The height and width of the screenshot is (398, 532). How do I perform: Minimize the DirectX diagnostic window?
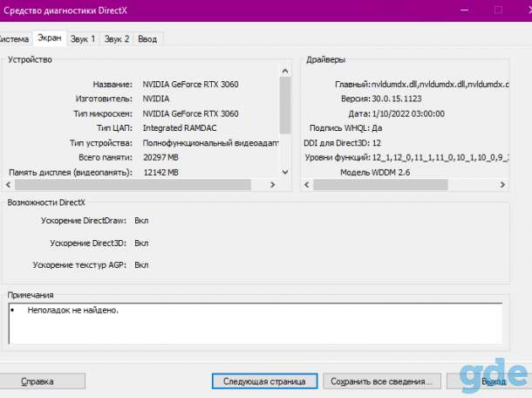click(x=465, y=10)
